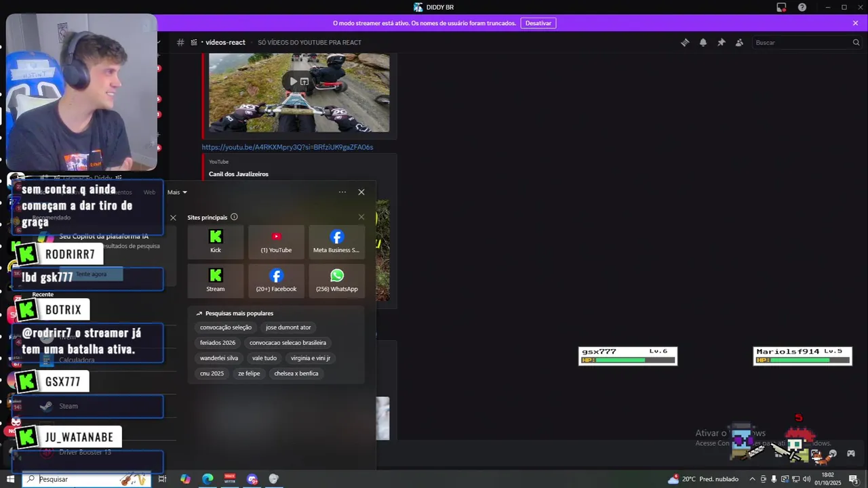Click the microphone tray icon
Image resolution: width=868 pixels, height=488 pixels.
(774, 479)
